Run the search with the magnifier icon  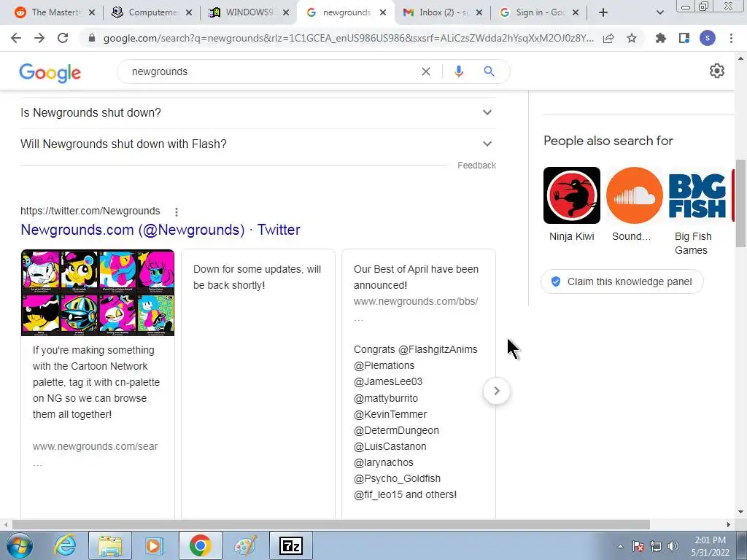pos(489,71)
